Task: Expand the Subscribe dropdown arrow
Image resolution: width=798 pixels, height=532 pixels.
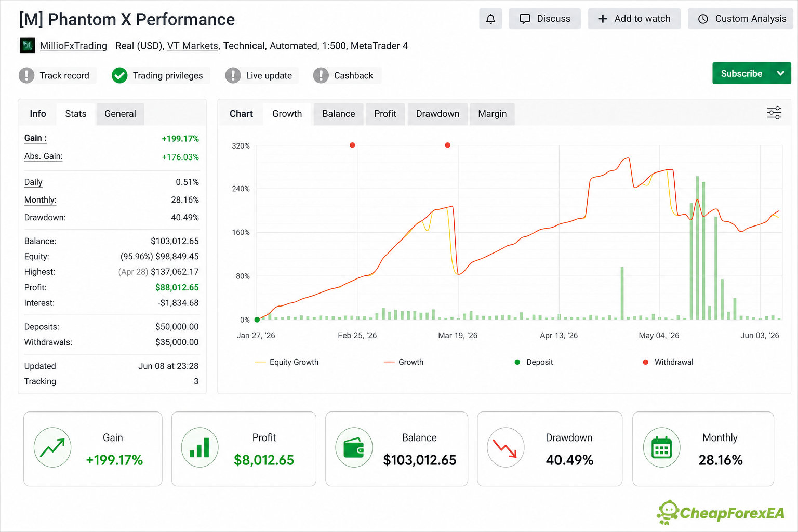Action: [780, 73]
